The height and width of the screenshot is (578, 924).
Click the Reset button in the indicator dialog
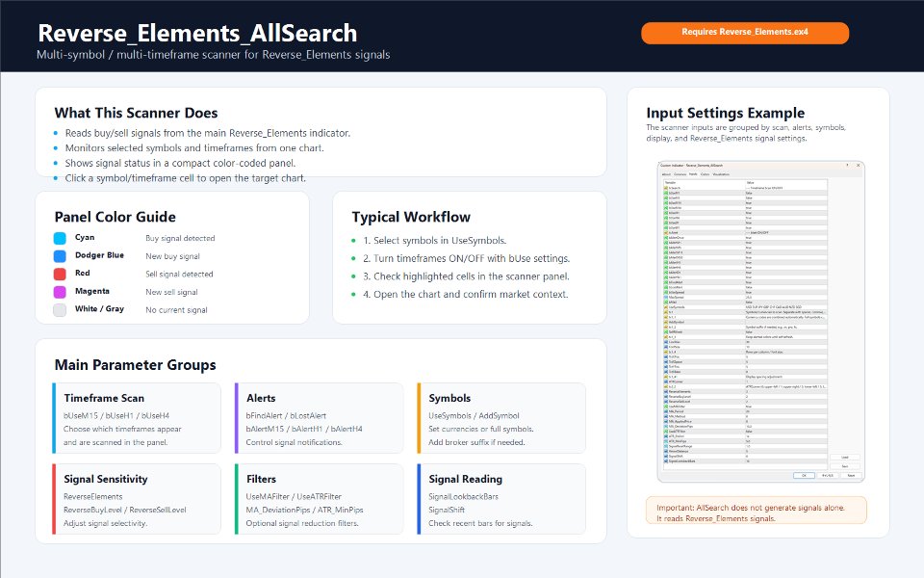(851, 475)
